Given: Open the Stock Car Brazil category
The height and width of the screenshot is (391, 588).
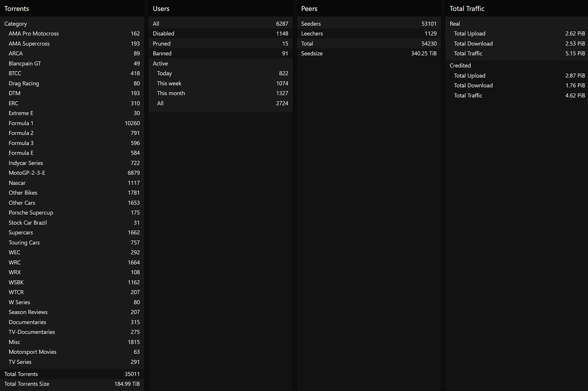Looking at the screenshot, I should click(28, 223).
